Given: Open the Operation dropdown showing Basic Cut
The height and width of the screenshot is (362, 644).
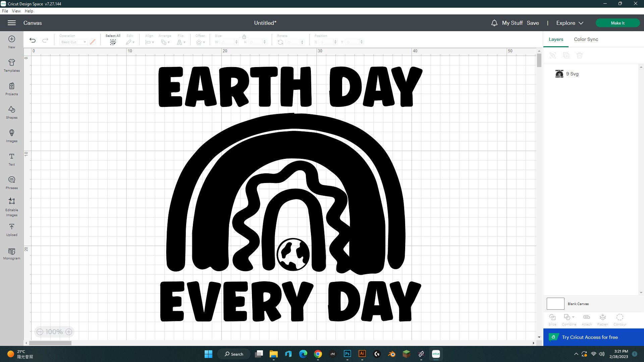Looking at the screenshot, I should pyautogui.click(x=73, y=42).
